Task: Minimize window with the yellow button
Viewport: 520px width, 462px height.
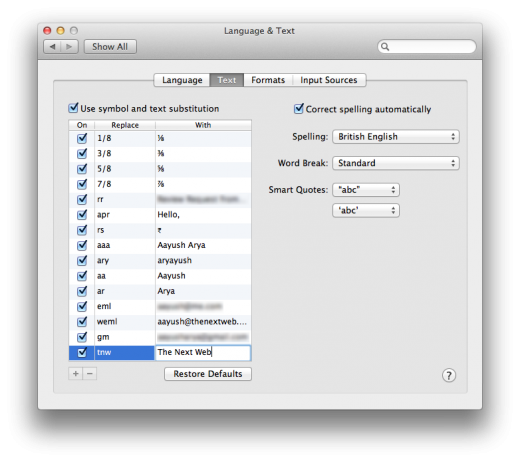Action: coord(60,31)
